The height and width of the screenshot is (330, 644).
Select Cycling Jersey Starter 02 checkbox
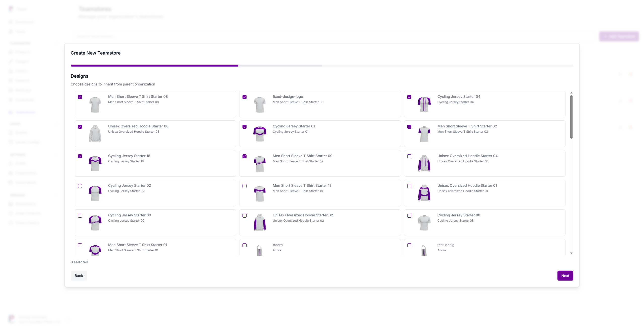pyautogui.click(x=80, y=186)
